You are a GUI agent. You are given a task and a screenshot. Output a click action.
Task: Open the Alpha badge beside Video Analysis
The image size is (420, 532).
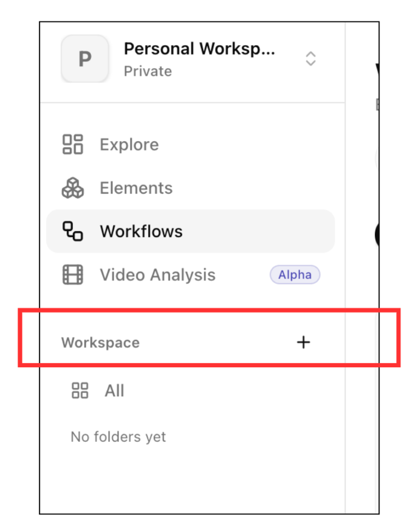coord(295,275)
